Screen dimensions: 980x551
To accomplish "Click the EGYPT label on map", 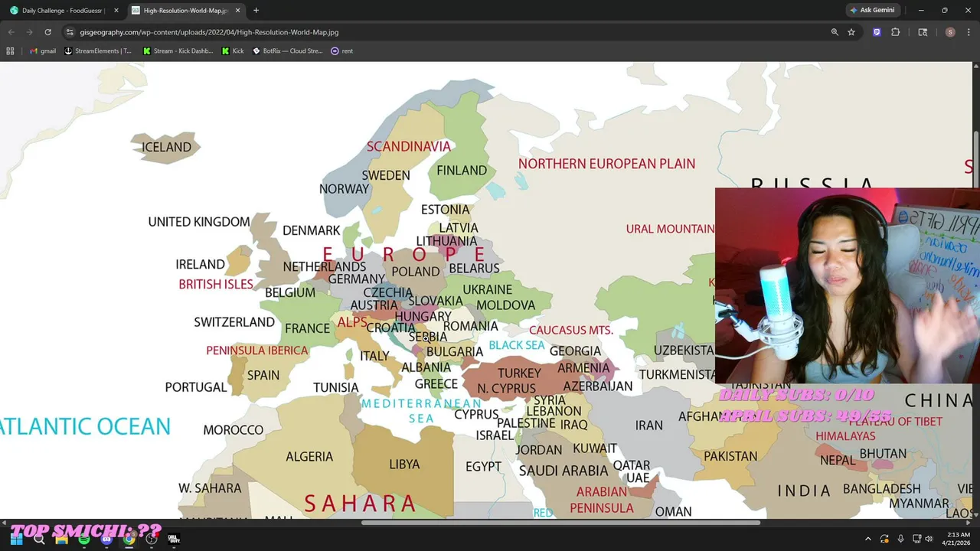I will coord(484,467).
